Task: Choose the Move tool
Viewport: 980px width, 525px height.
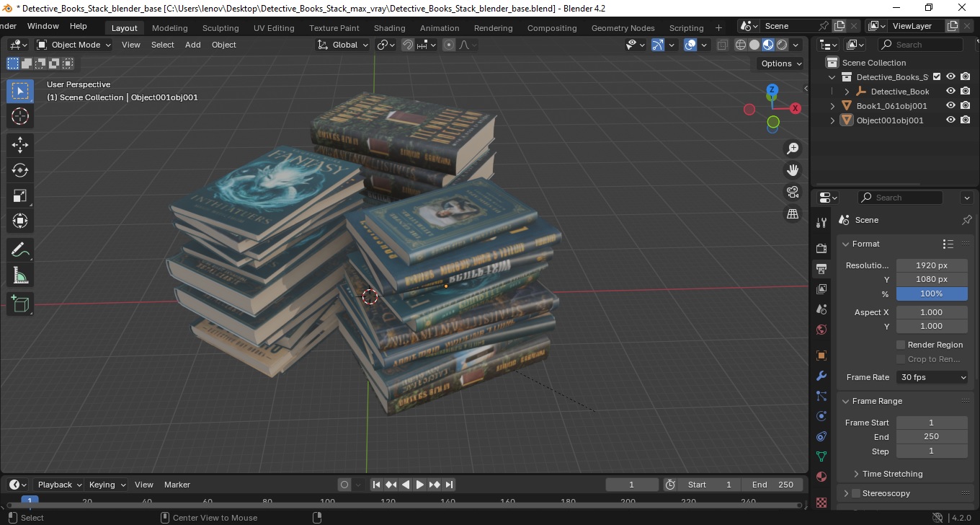Action: click(x=20, y=145)
